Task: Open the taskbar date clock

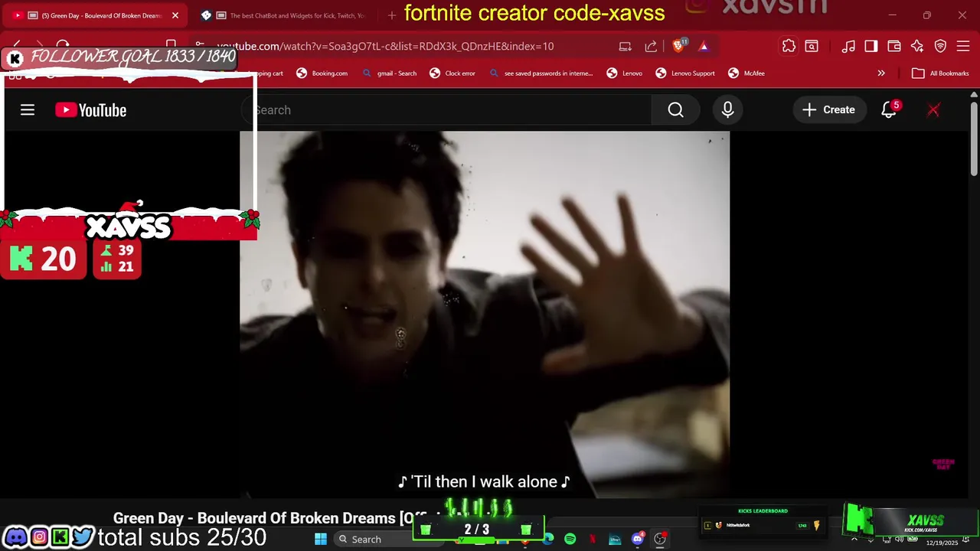Action: point(942,543)
